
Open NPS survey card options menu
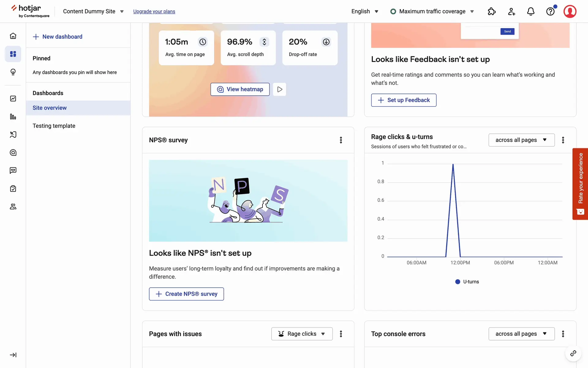click(341, 140)
